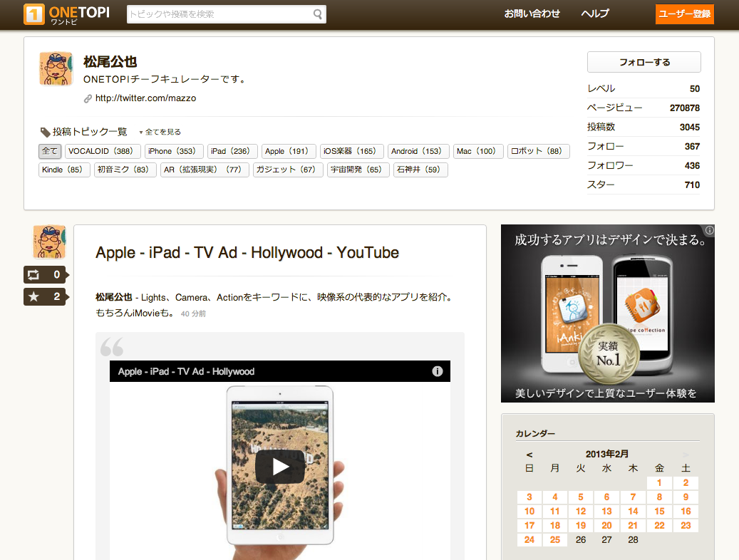Select the iPhone (353) topic tag
This screenshot has width=739, height=560.
173,151
